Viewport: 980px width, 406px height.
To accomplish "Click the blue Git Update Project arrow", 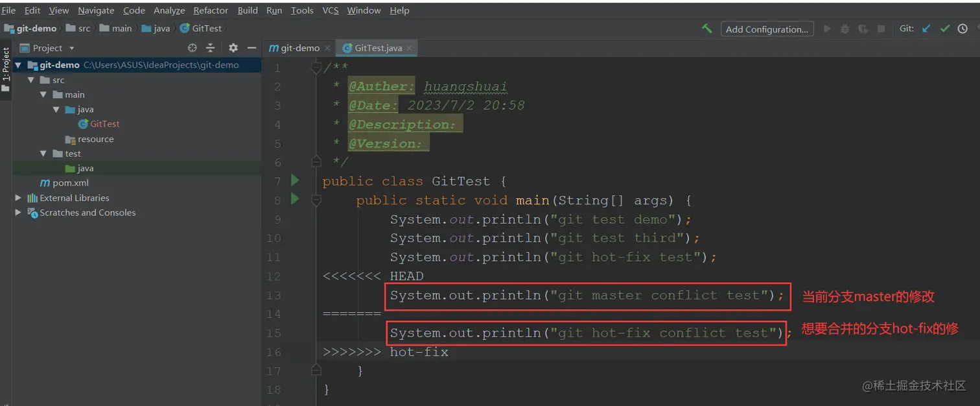I will pos(926,29).
